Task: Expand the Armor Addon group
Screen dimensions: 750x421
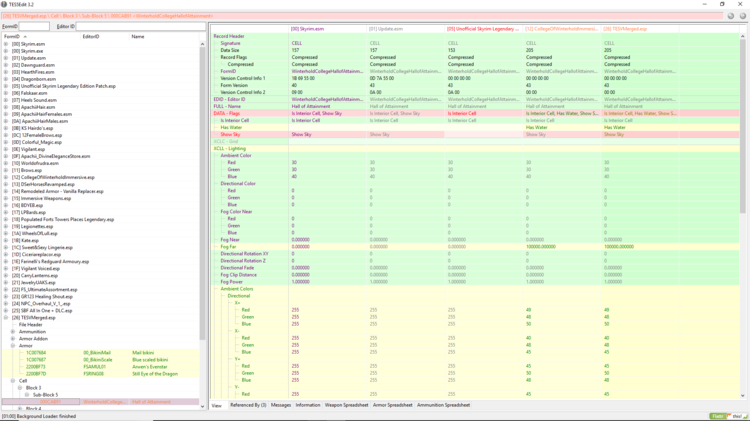Action: pyautogui.click(x=13, y=339)
